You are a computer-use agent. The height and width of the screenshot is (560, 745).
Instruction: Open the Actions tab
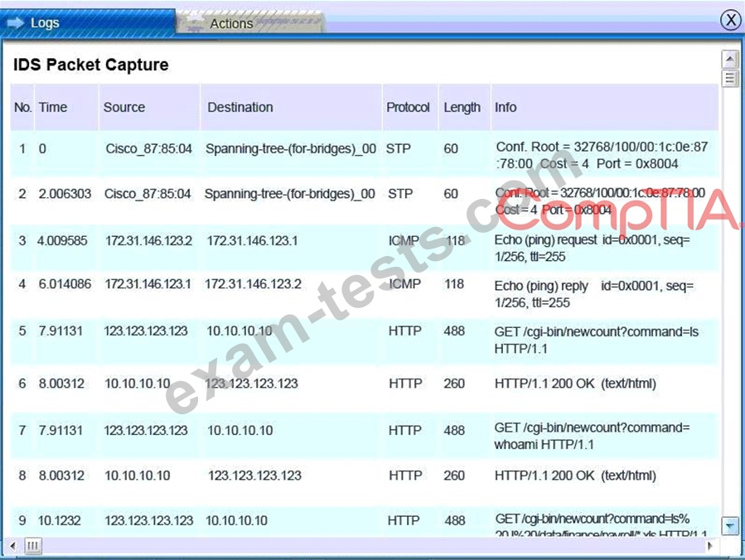pos(250,23)
